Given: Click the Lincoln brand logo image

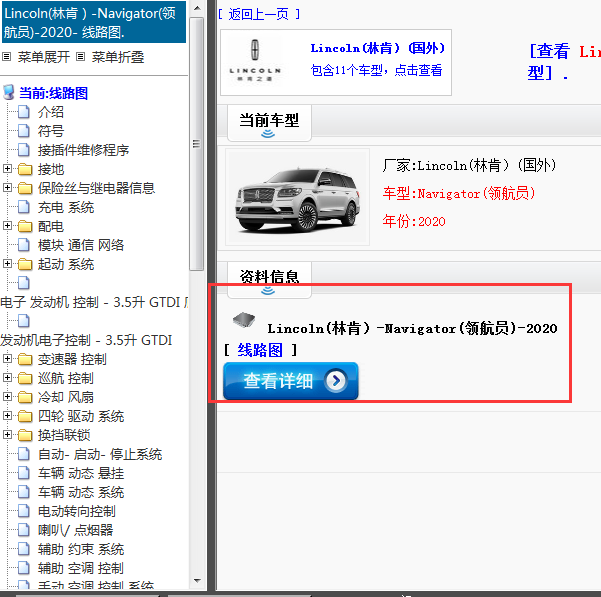Looking at the screenshot, I should coord(255,61).
